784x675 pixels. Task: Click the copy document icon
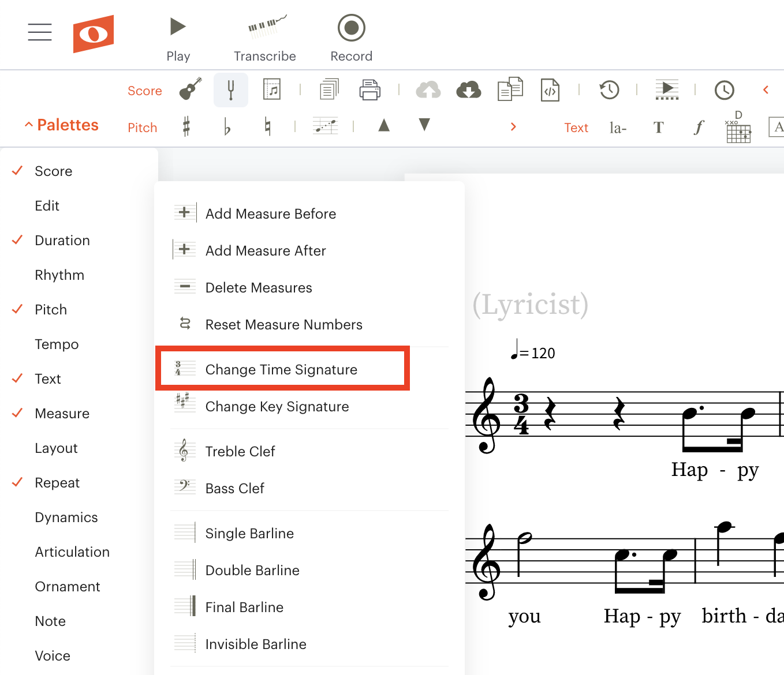(x=510, y=89)
